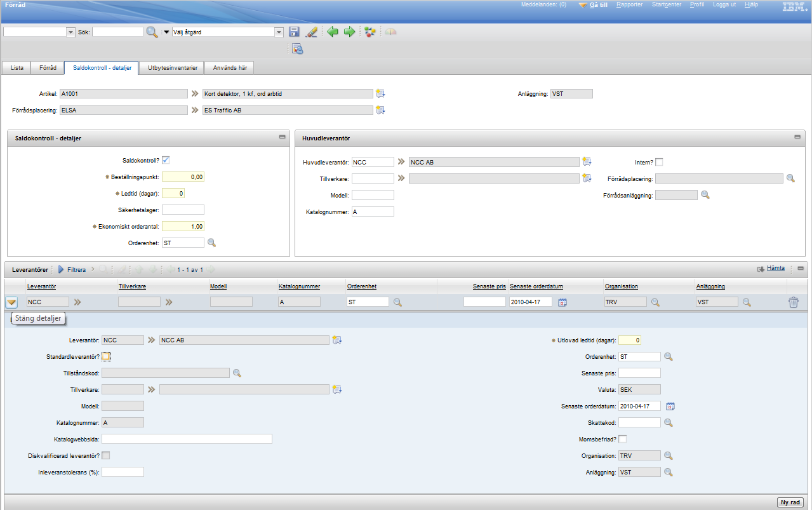Switch to the Förråd tab
Viewport: 812px width, 510px height.
point(48,67)
